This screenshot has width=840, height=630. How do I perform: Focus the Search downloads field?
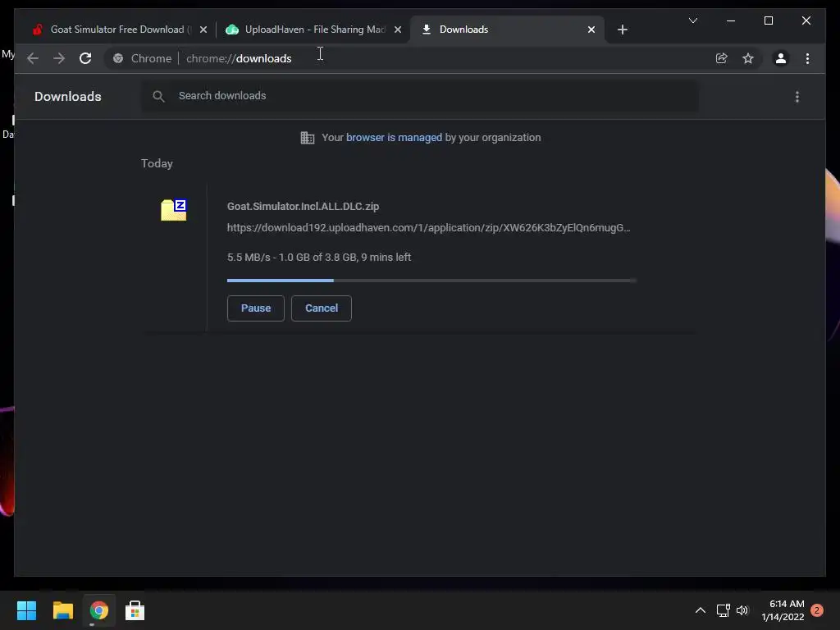pos(419,96)
